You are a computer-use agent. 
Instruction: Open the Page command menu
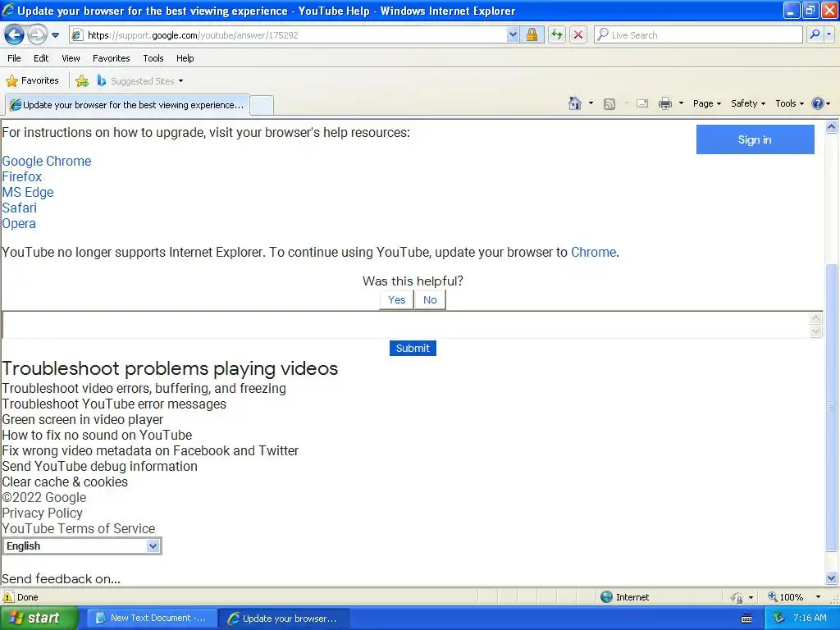click(706, 103)
